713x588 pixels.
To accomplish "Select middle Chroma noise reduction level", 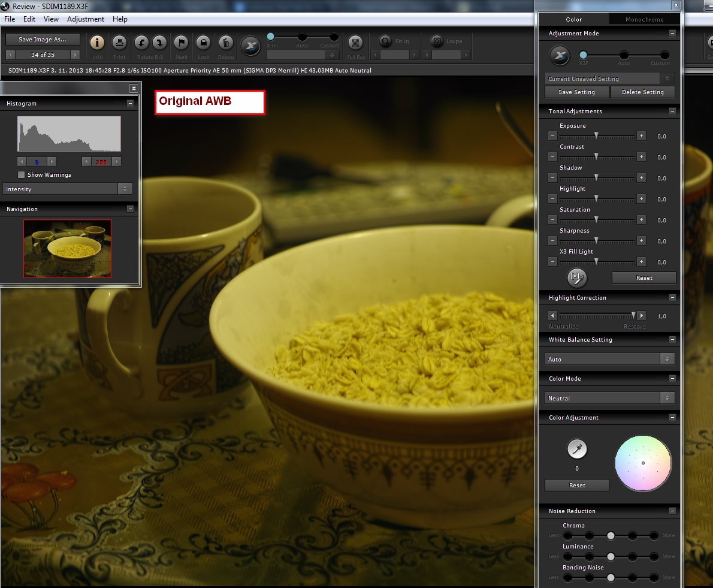I will point(611,535).
